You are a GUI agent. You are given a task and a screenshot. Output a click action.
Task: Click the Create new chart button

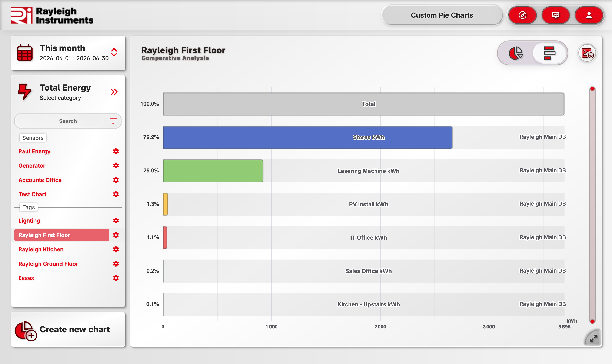68,329
